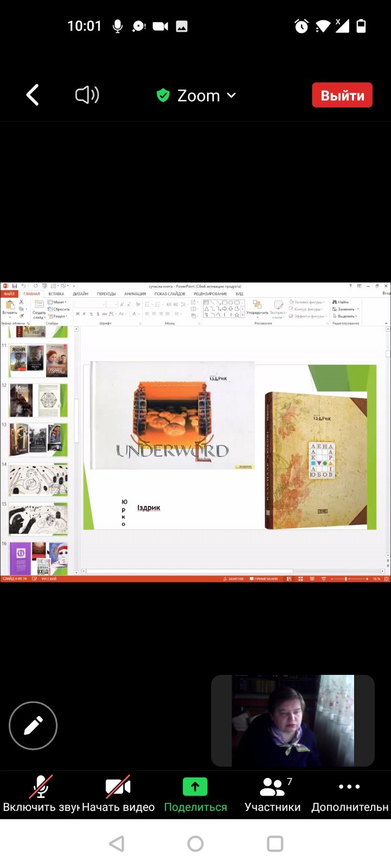Open the Дополнительно more options menu

(349, 787)
